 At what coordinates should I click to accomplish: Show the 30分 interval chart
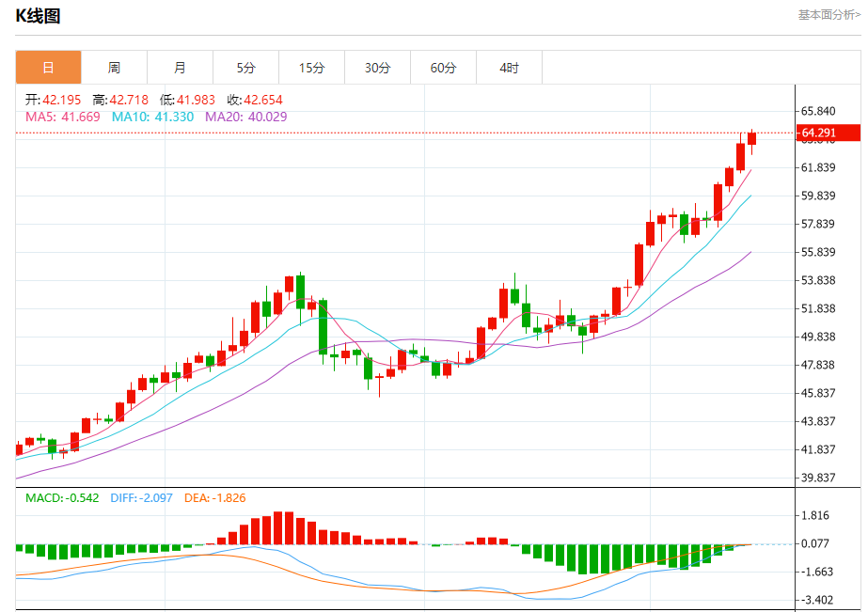[x=377, y=68]
